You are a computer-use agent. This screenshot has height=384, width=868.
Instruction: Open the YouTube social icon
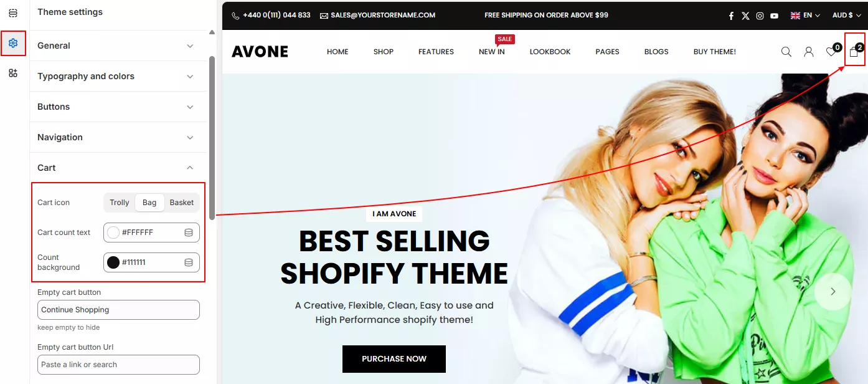click(774, 16)
